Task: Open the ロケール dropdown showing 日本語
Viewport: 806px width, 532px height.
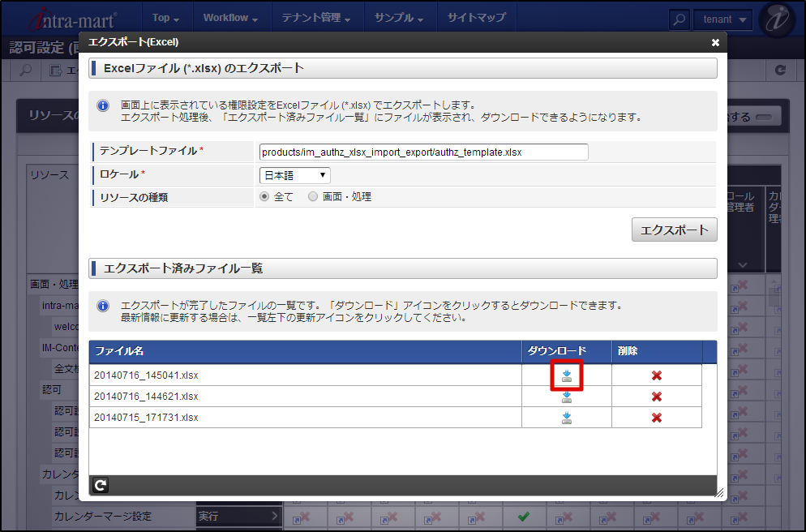Action: coord(294,175)
